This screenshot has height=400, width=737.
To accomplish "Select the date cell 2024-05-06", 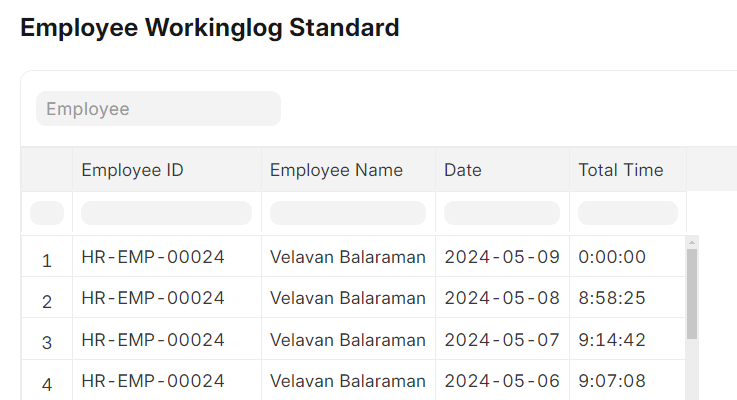I will (502, 381).
